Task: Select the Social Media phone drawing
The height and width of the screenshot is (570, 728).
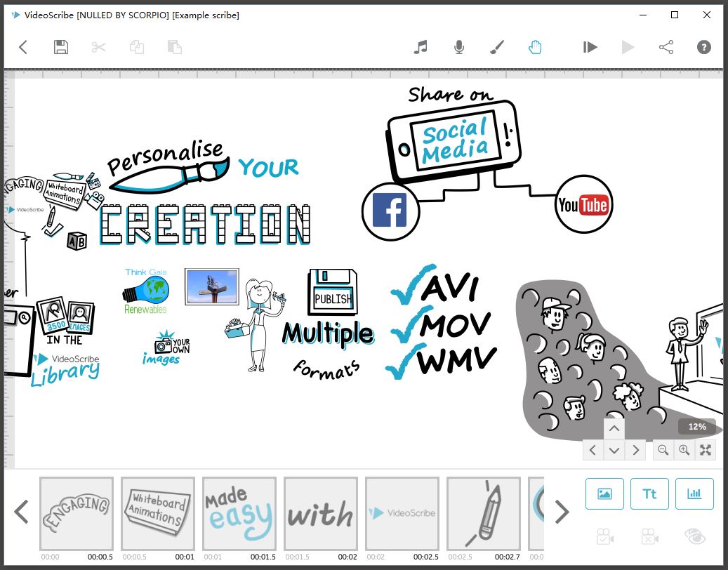Action: tap(454, 140)
